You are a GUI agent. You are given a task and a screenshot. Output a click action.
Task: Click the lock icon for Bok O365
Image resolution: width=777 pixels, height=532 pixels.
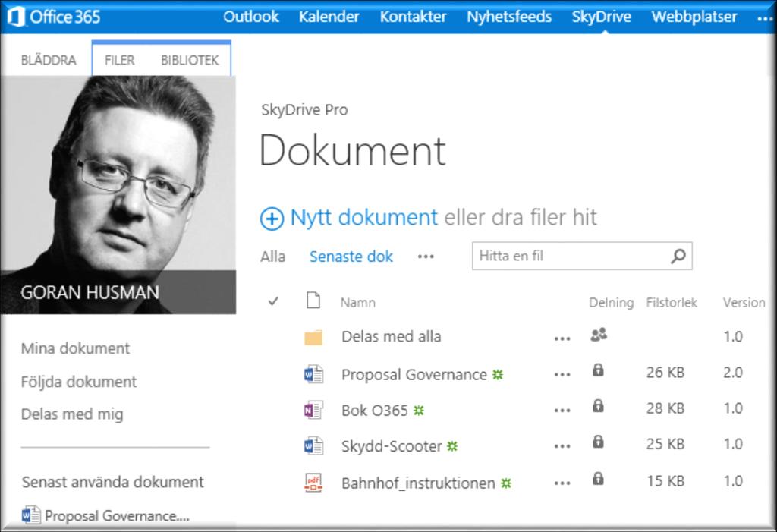(598, 406)
